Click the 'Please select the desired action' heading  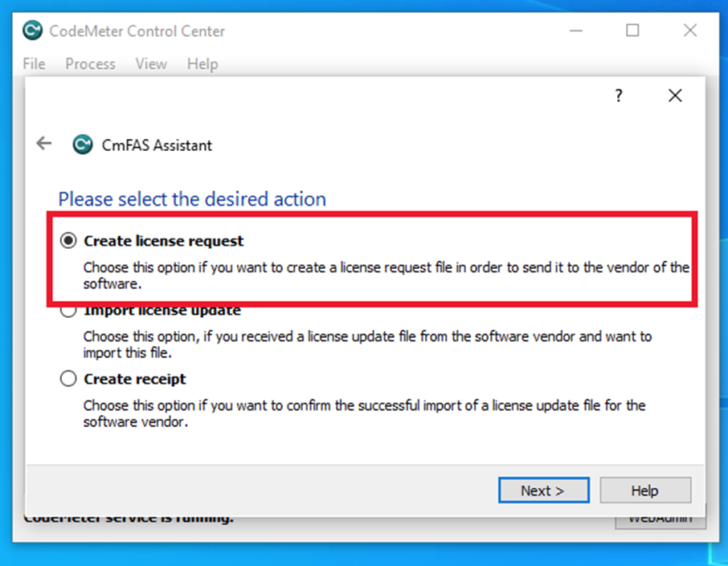[192, 199]
